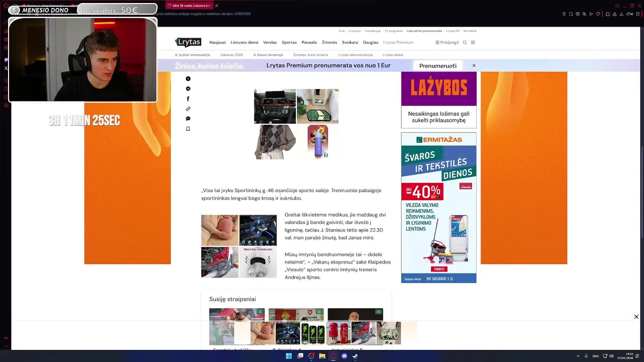Expand the Daugiau menu
The image size is (644, 362).
[371, 42]
